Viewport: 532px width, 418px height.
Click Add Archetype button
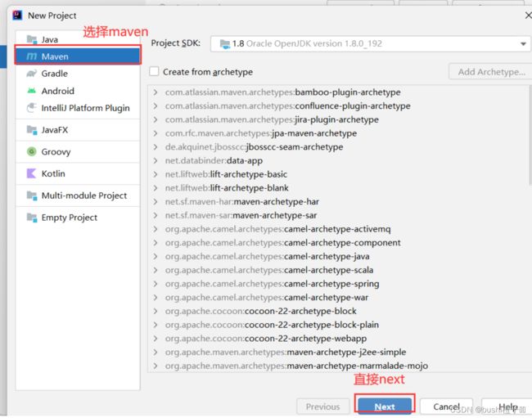tap(490, 72)
